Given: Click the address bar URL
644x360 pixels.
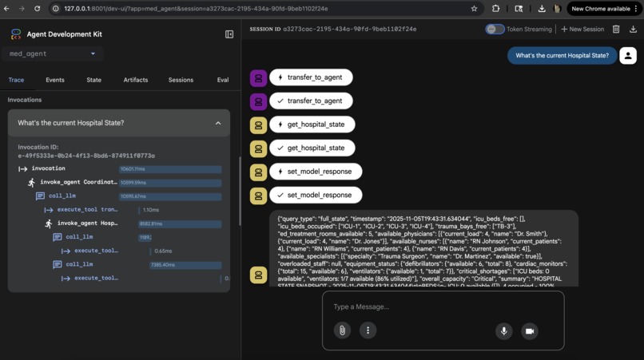Looking at the screenshot, I should coord(196,9).
